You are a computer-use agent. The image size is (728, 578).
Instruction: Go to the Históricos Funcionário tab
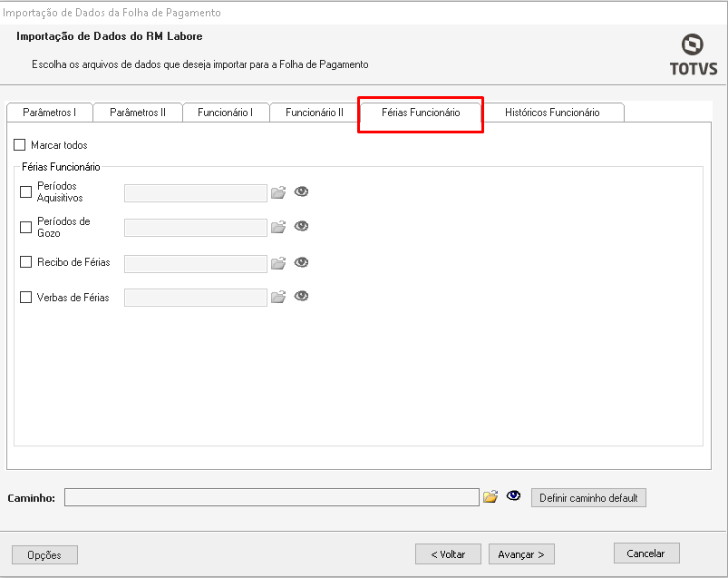(x=552, y=113)
